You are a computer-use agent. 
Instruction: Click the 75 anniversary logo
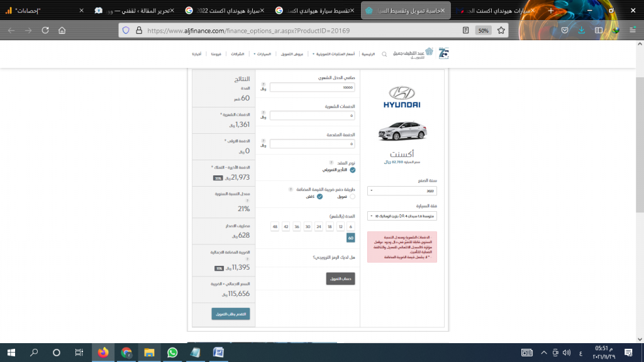click(x=443, y=53)
